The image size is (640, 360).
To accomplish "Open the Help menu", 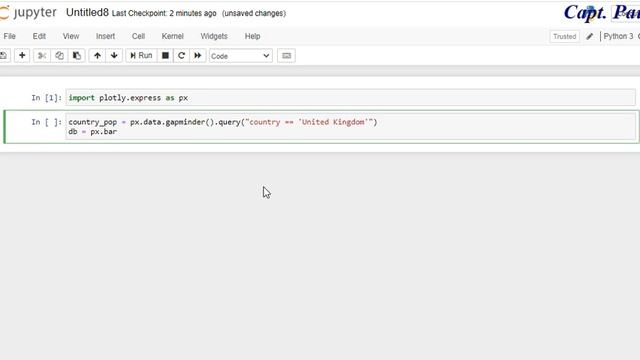I will (252, 36).
